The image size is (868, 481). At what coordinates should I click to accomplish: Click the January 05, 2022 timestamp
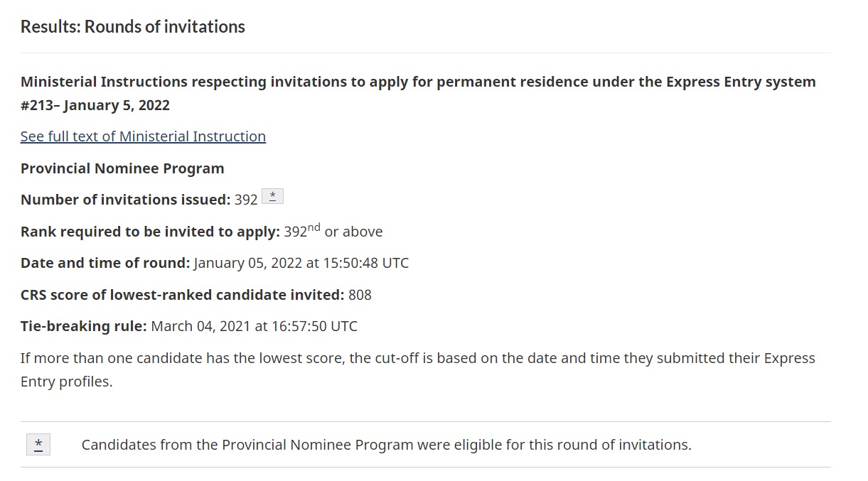pos(301,263)
